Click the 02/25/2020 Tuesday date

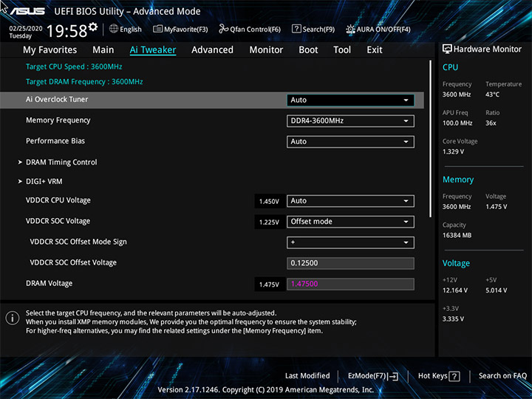tap(25, 33)
